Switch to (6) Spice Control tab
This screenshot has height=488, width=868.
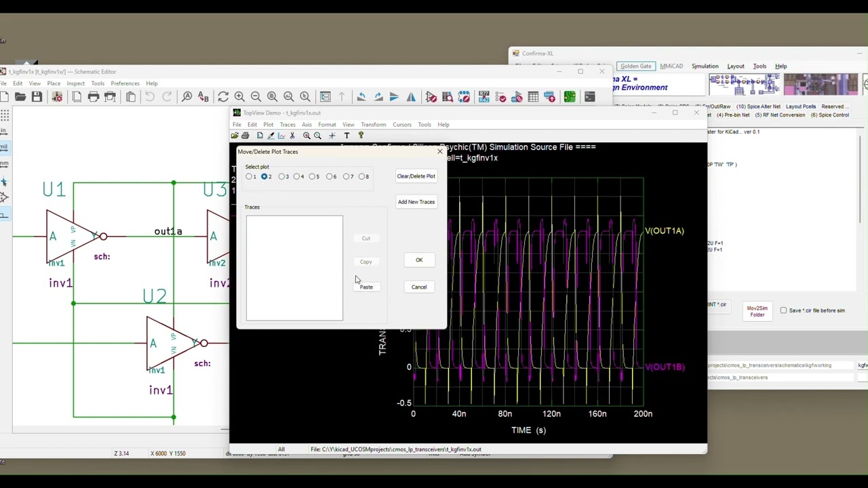pyautogui.click(x=830, y=115)
